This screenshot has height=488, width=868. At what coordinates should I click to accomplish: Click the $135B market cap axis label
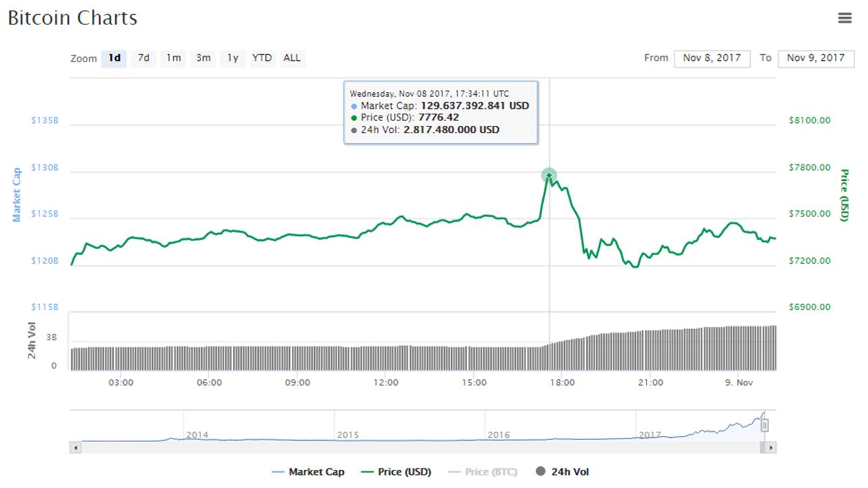[45, 120]
